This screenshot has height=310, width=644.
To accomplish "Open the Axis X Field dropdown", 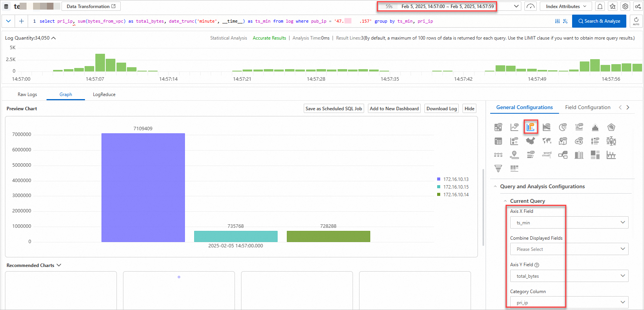I will click(x=569, y=223).
